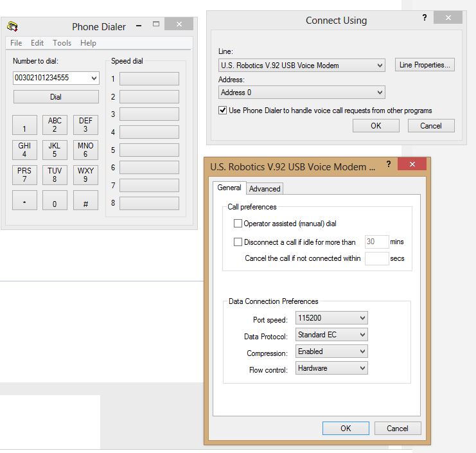Viewport: 476px width, 453px height.
Task: Open the Data Protocol dropdown
Action: pos(331,335)
